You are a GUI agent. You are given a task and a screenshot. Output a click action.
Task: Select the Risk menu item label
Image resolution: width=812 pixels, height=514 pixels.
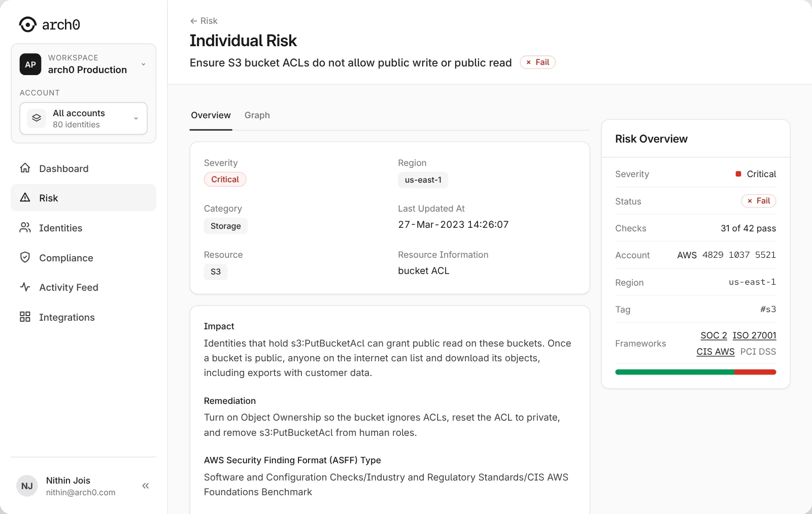[x=49, y=198]
